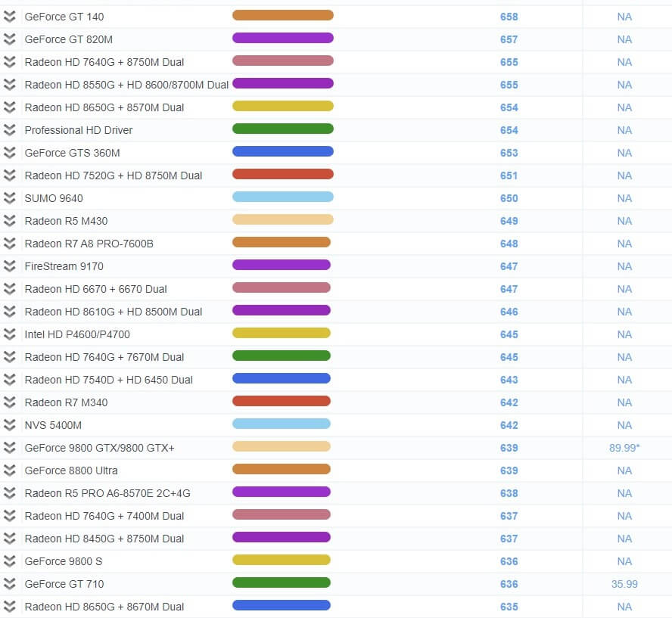Click score 635 for Radeon HD 8650G + 8670M
The image size is (672, 618).
tap(509, 607)
